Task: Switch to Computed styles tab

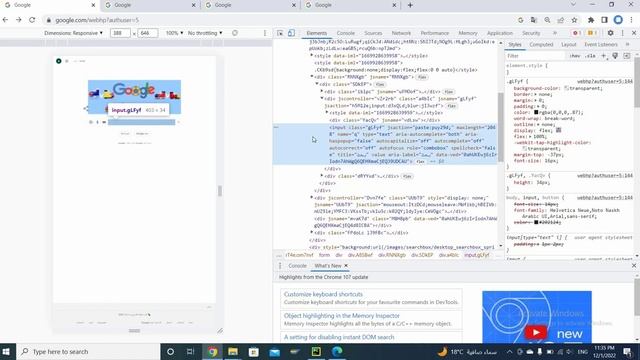Action: click(541, 44)
